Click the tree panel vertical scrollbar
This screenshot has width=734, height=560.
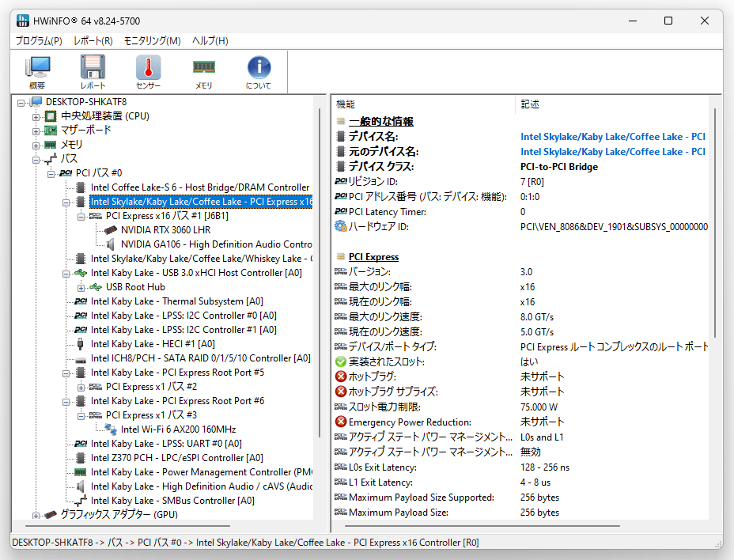click(x=320, y=274)
